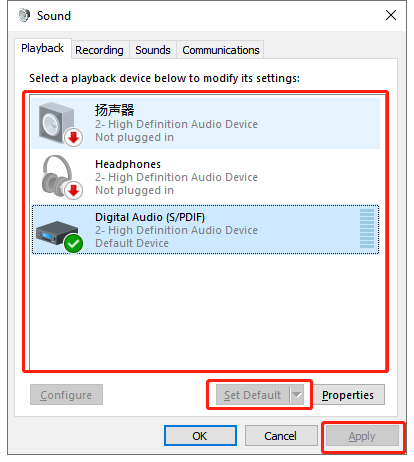Screen dimensions: 414x462
Task: Click red unplugged arrow badge on Headphones
Action: 73,191
